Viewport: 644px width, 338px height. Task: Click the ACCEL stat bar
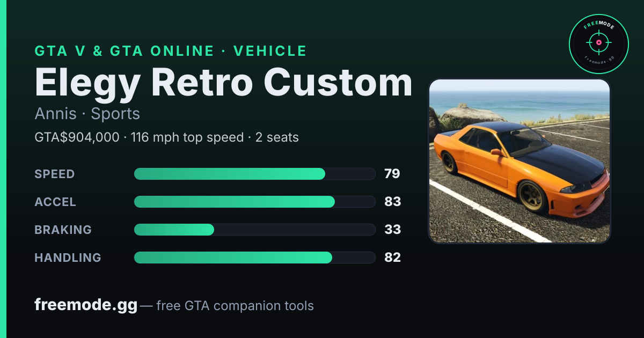[254, 202]
